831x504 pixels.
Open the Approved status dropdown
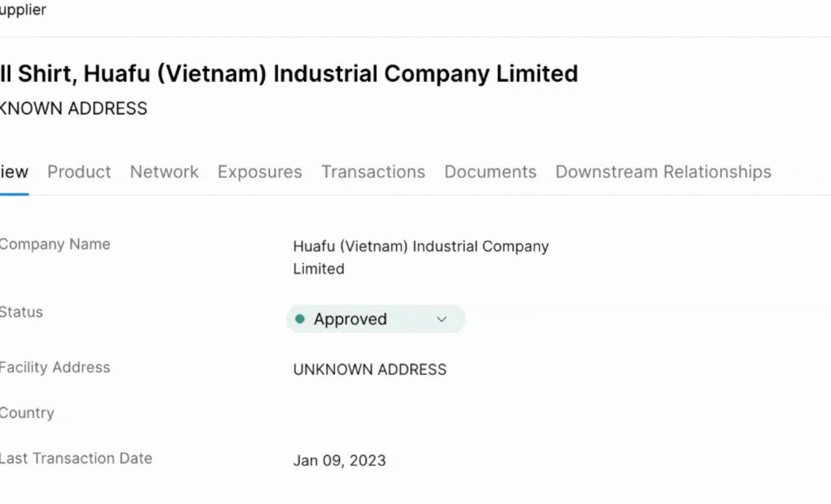[x=375, y=319]
